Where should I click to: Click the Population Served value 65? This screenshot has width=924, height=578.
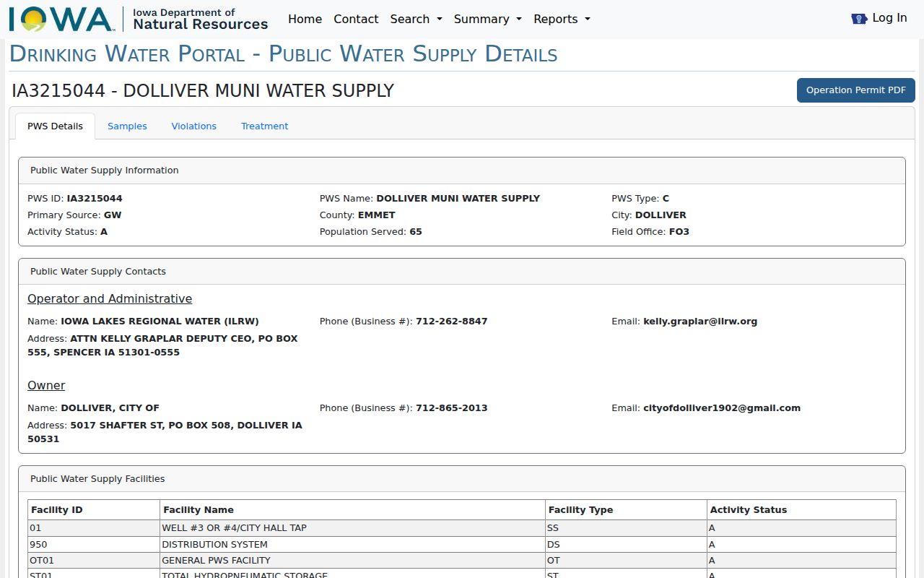(x=416, y=232)
